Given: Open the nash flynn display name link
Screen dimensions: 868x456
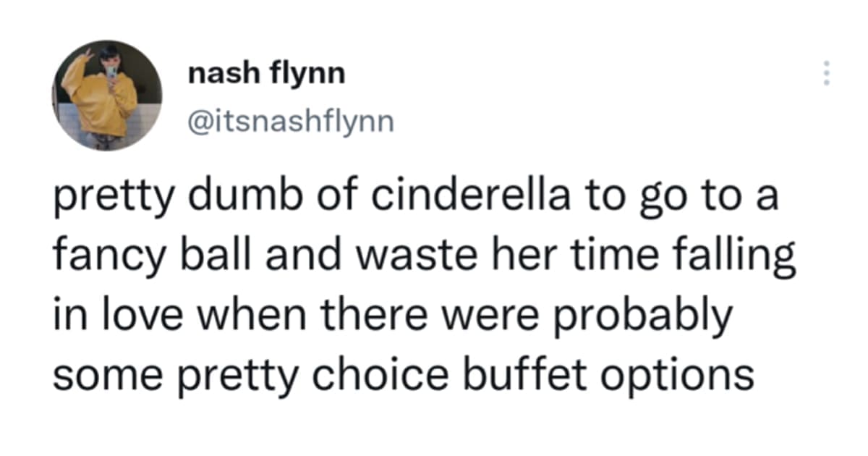Looking at the screenshot, I should [x=265, y=75].
